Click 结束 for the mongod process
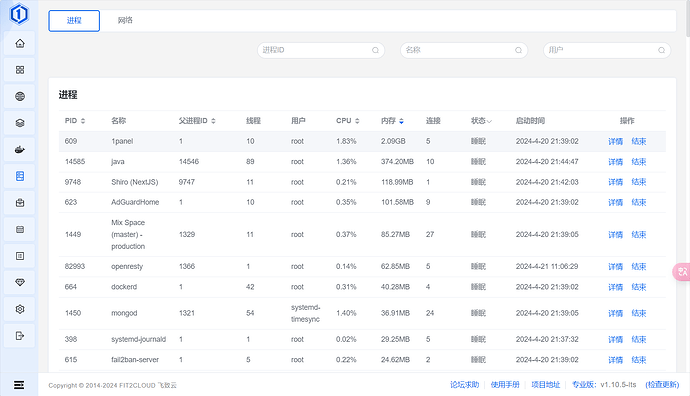The image size is (690, 396). coord(639,313)
